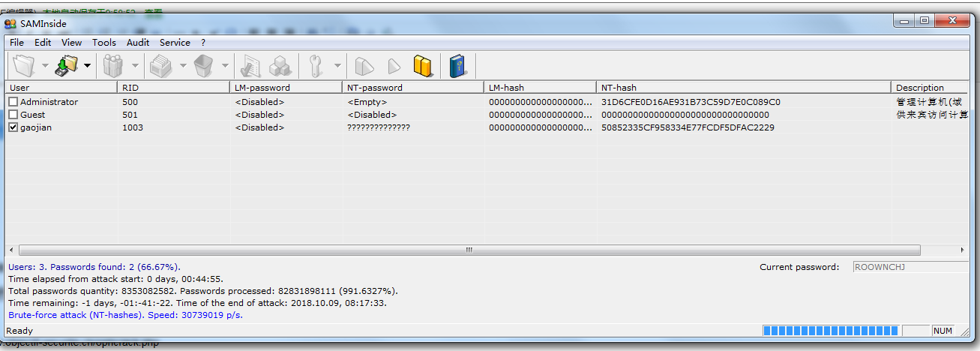This screenshot has height=351, width=980.
Task: Sort by the RID column header
Action: pyautogui.click(x=174, y=88)
